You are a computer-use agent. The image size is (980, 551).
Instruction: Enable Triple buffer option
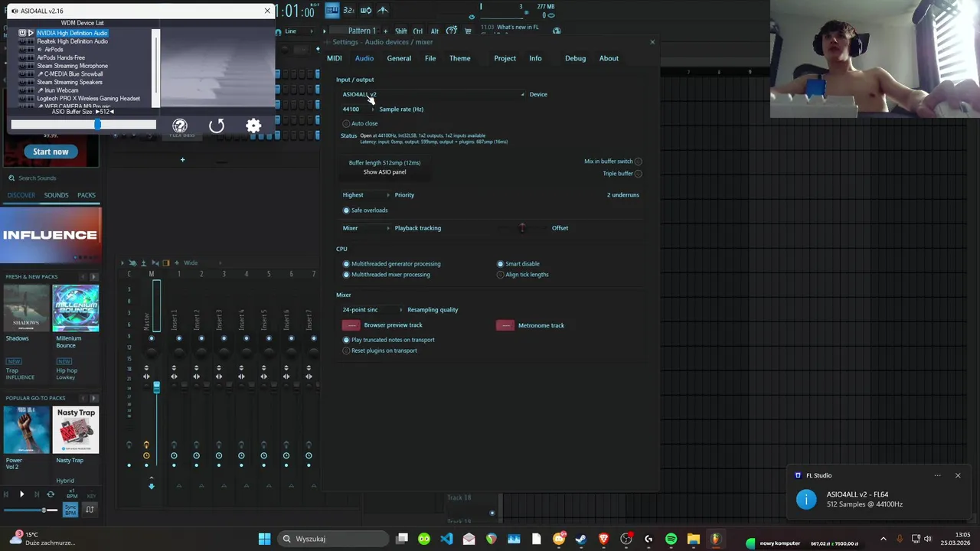coord(639,174)
